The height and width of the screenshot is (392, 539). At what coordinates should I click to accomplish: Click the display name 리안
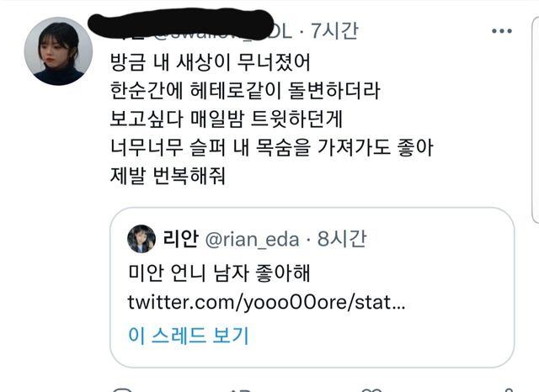[181, 239]
